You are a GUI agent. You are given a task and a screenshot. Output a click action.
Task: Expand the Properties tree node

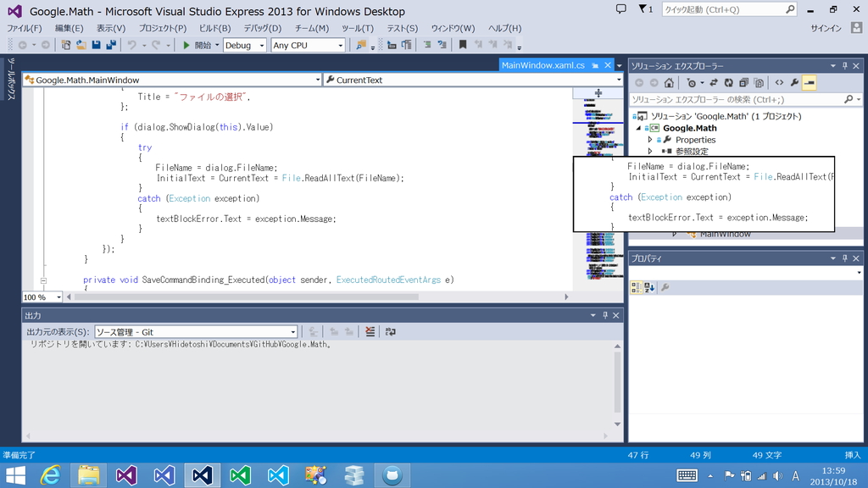tap(650, 140)
